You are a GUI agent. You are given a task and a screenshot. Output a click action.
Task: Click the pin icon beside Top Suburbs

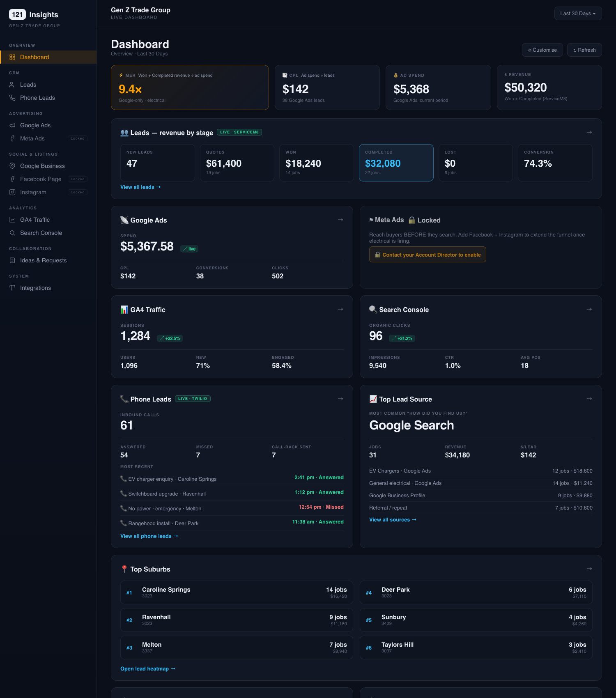coord(124,569)
